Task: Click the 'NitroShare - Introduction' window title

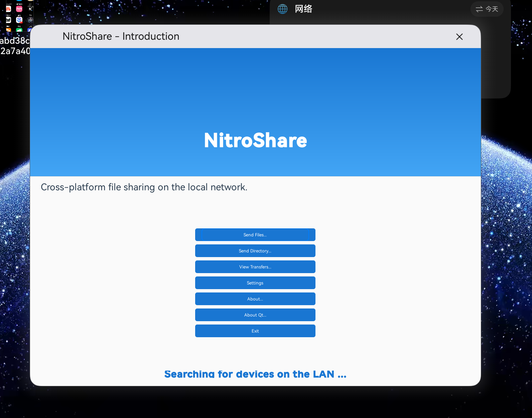Action: click(x=121, y=36)
